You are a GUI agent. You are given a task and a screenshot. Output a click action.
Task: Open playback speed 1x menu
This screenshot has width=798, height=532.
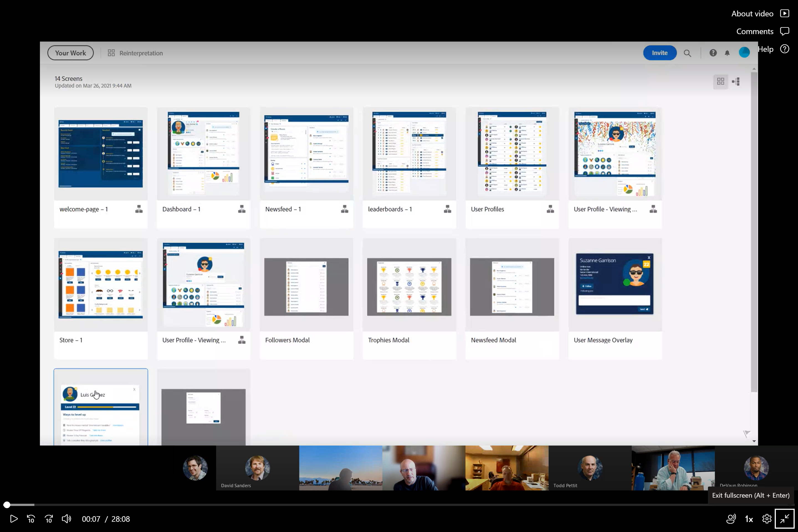click(x=749, y=519)
